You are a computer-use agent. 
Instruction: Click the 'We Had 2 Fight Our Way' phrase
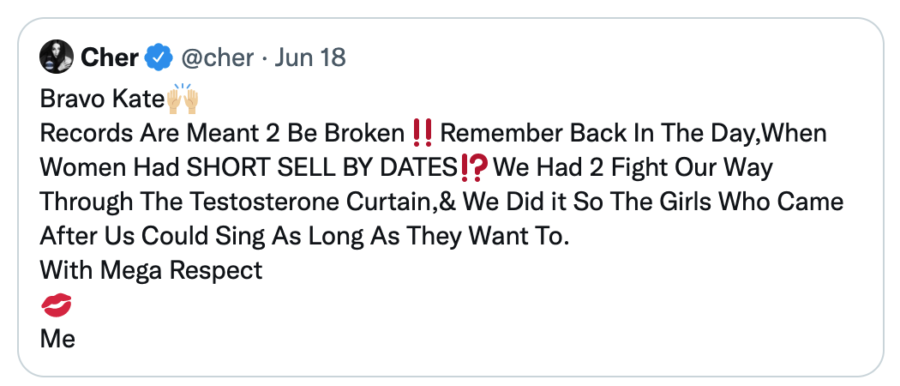click(633, 168)
